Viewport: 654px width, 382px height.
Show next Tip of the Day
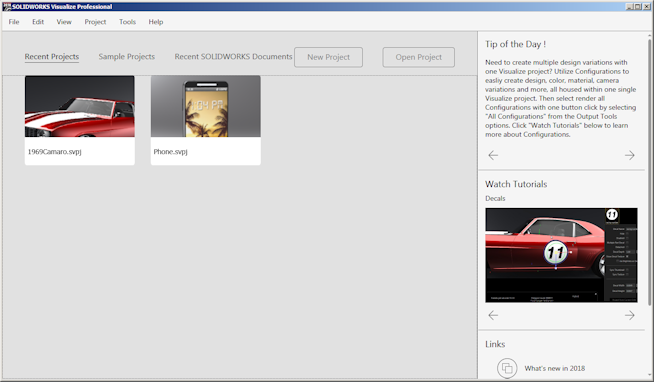click(x=629, y=155)
